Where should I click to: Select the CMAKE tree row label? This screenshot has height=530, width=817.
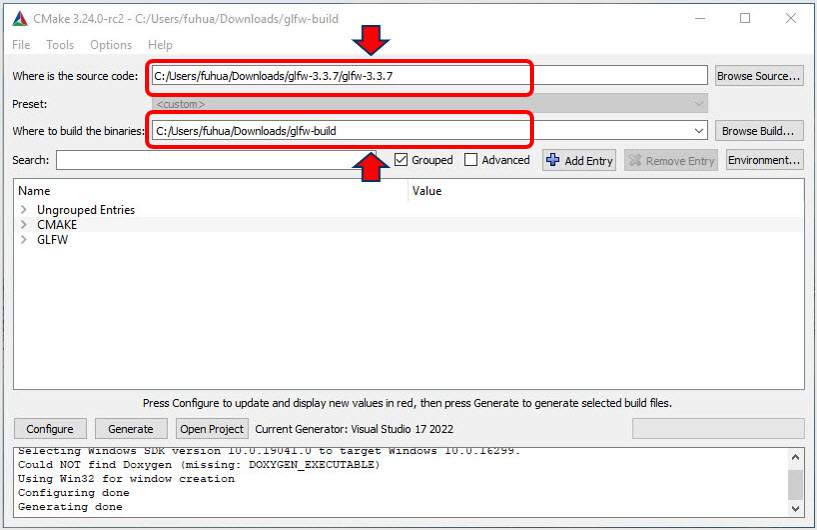pyautogui.click(x=57, y=225)
